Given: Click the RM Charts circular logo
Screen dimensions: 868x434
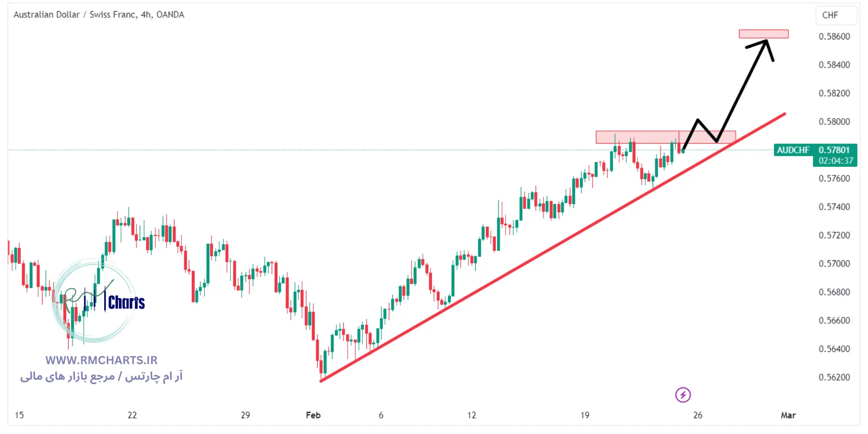Looking at the screenshot, I should pos(94,301).
